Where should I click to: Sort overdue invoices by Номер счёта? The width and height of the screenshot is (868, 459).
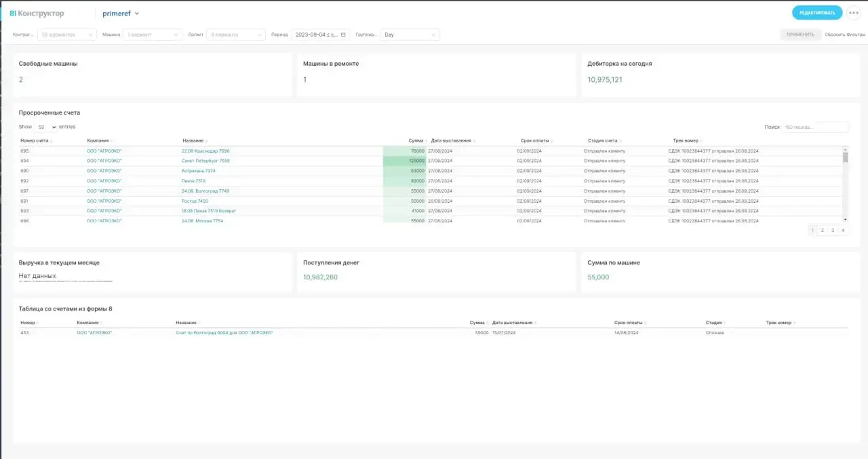click(37, 140)
